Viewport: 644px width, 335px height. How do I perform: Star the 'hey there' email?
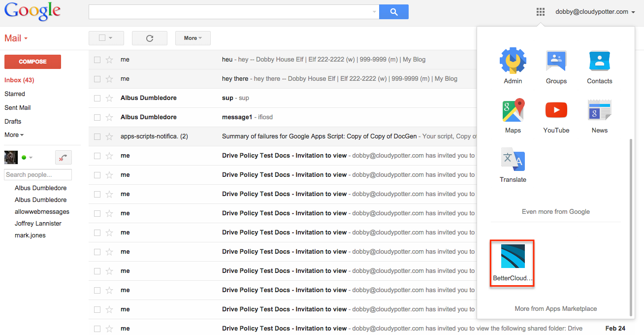click(x=109, y=79)
